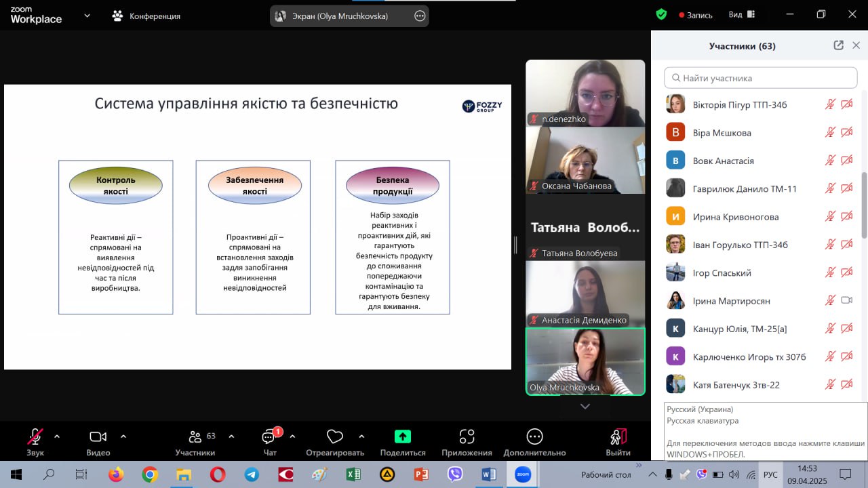Open Excel from the taskbar
This screenshot has width=868, height=488.
(353, 474)
